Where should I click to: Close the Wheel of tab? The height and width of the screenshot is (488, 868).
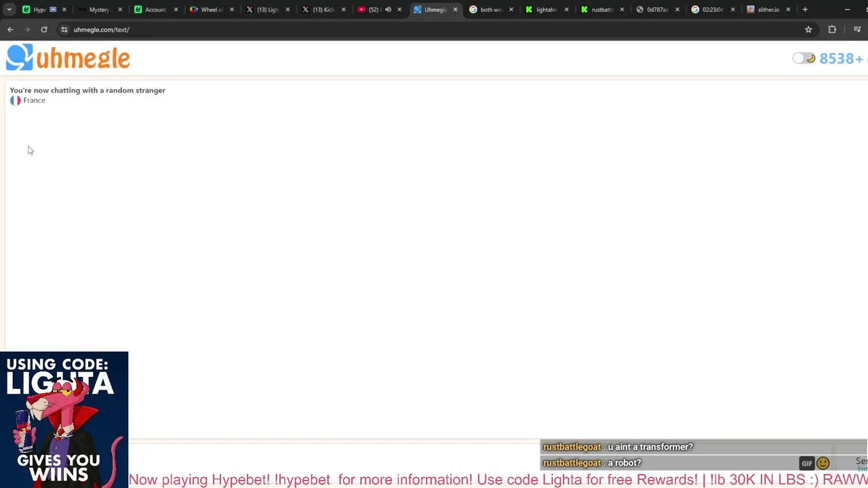pyautogui.click(x=231, y=9)
